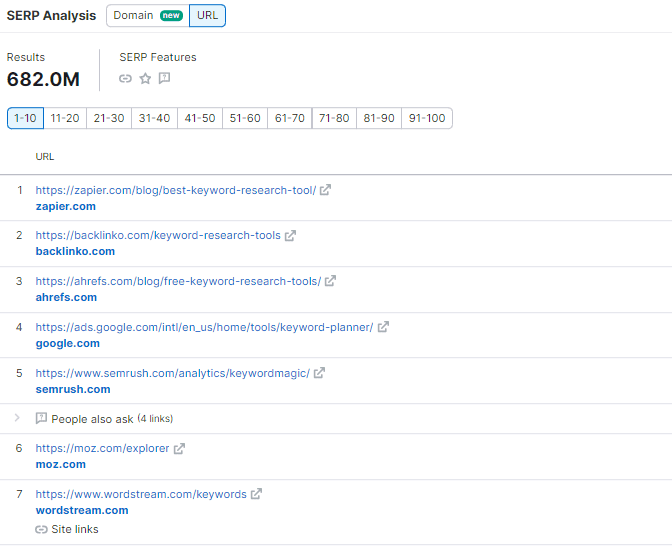Viewport: 672px width, 548px height.
Task: Click the URL column header
Action: 45,157
